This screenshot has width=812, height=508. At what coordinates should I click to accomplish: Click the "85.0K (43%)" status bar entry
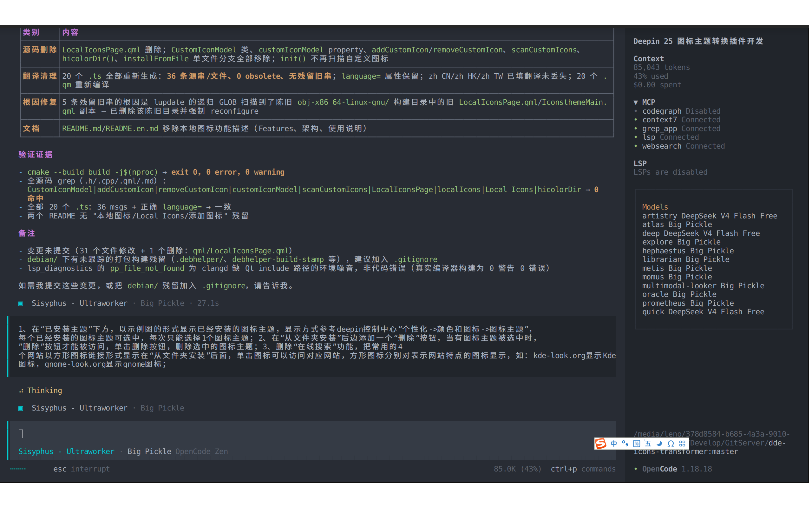coord(517,469)
